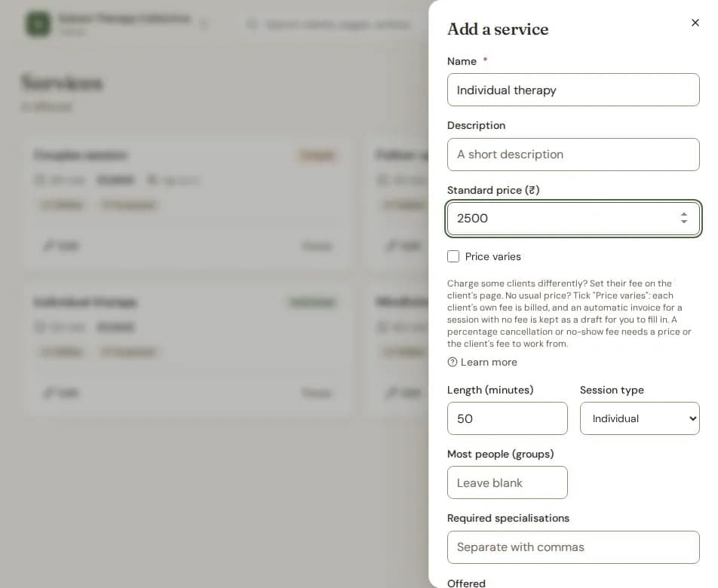Increase standard price with up arrow

683,215
